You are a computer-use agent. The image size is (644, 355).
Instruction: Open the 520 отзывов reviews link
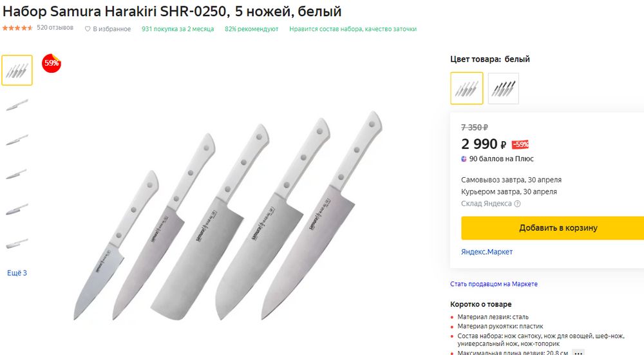pyautogui.click(x=55, y=28)
